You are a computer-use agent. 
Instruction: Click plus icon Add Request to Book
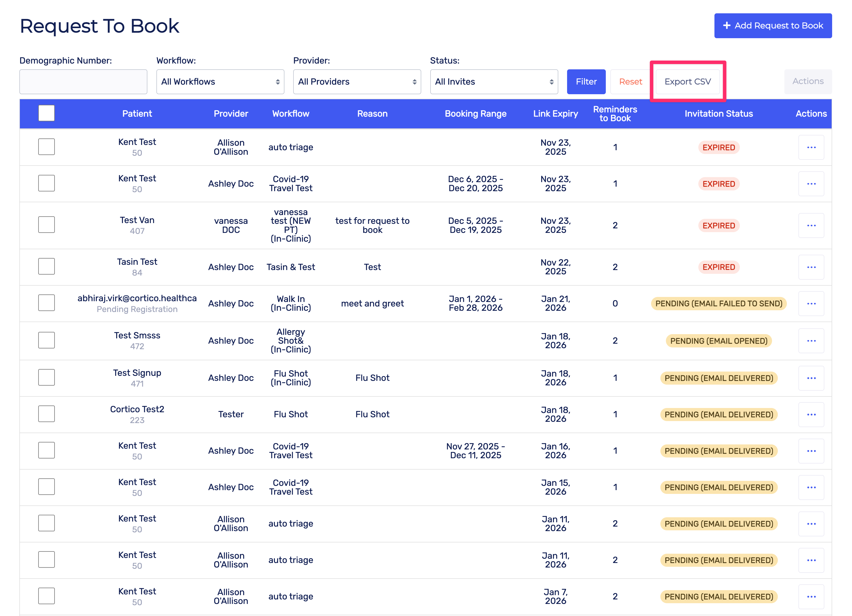click(x=727, y=26)
